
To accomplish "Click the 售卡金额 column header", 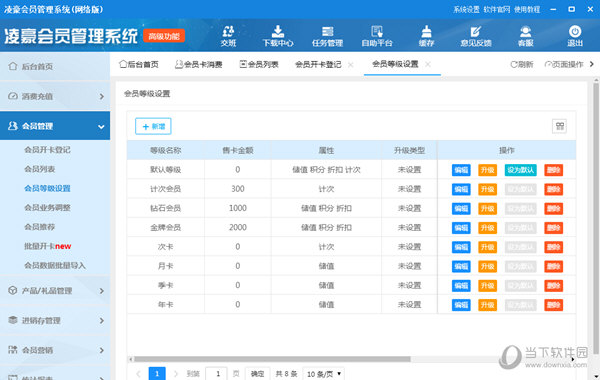I will coord(238,150).
